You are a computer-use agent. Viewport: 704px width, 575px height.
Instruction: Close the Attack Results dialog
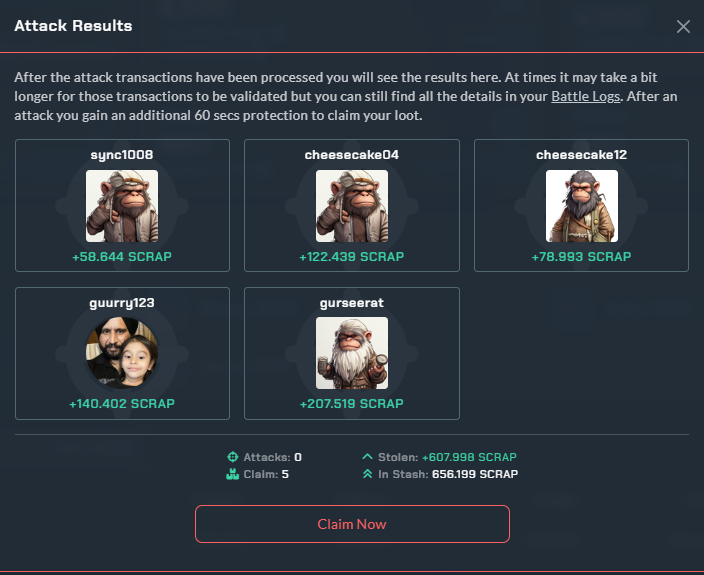(x=683, y=26)
